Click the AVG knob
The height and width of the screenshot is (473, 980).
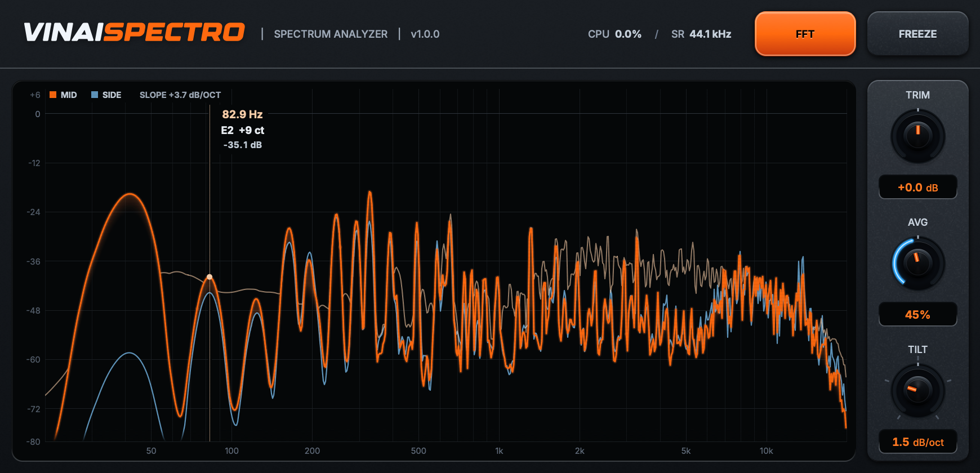(917, 264)
